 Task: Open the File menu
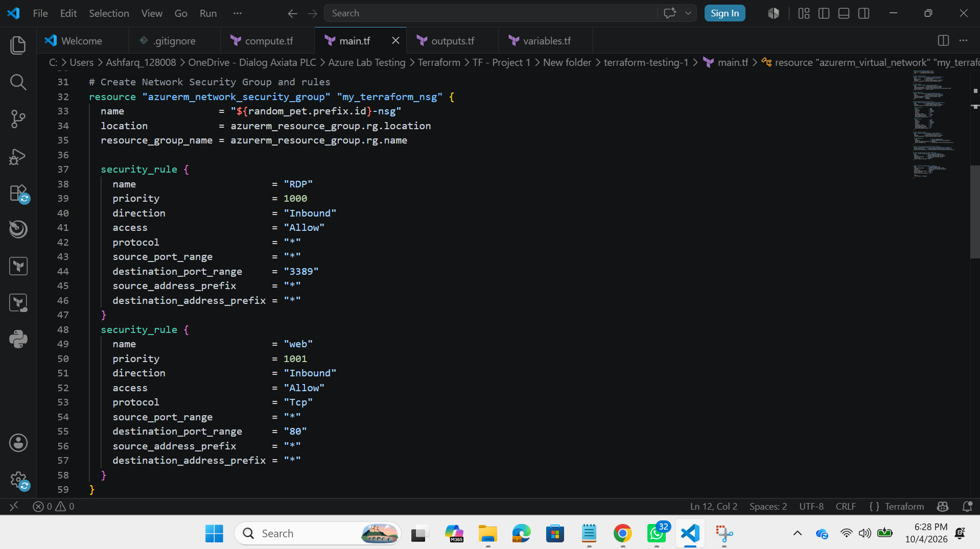40,13
